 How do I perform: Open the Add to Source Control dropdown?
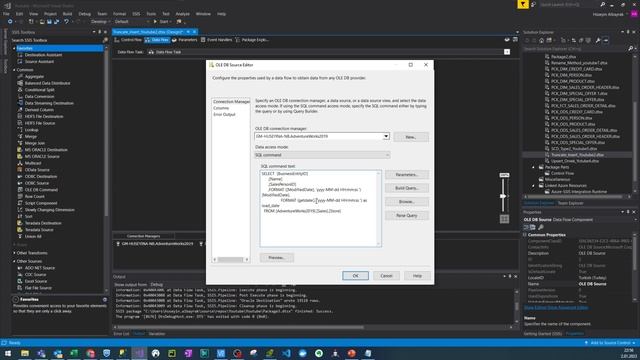click(611, 343)
